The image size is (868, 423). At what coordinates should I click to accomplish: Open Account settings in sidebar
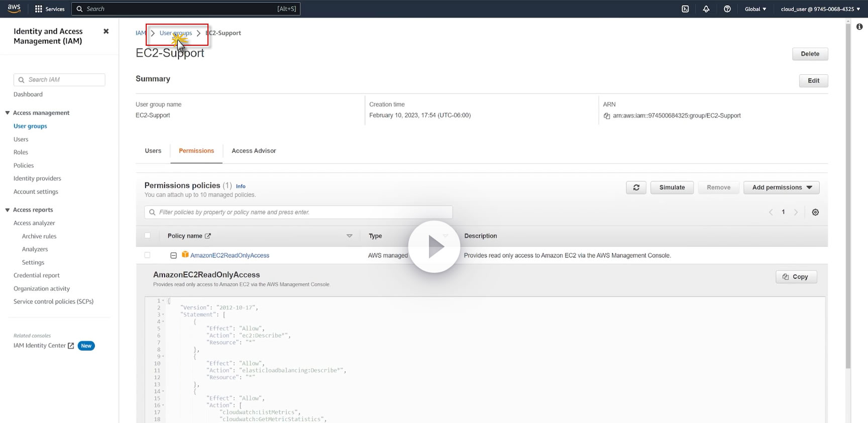pyautogui.click(x=36, y=191)
